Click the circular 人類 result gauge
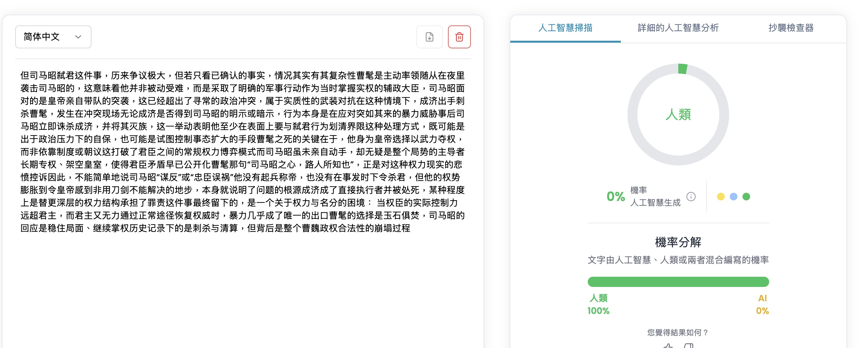Image resolution: width=868 pixels, height=348 pixels. click(678, 114)
